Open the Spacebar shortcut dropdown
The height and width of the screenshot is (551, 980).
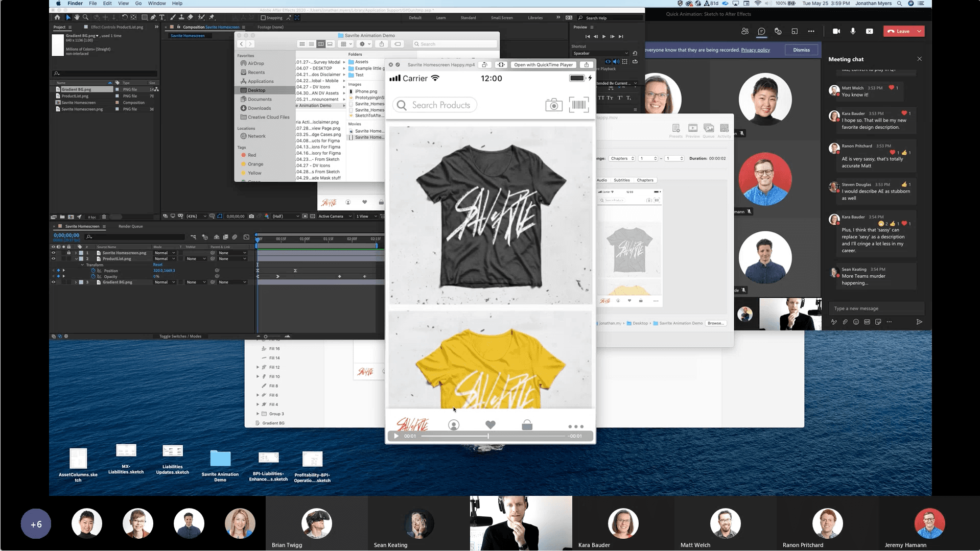(600, 53)
